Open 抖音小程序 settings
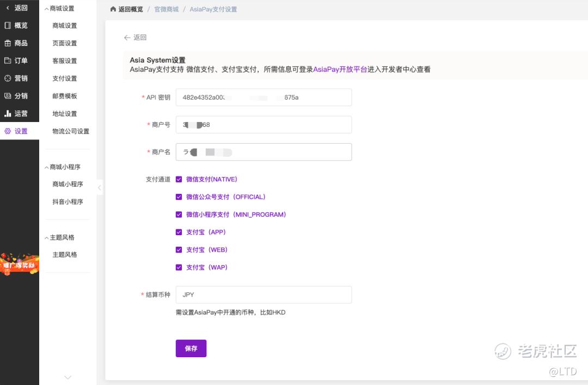This screenshot has width=588, height=385. click(68, 202)
